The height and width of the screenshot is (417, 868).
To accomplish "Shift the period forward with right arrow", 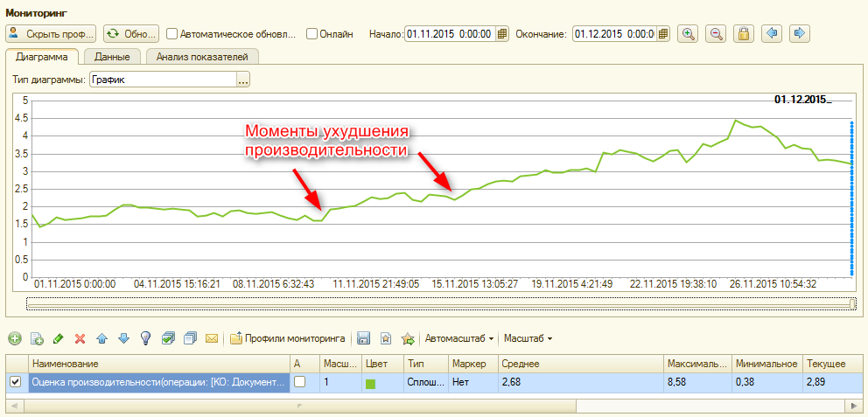I will pyautogui.click(x=799, y=34).
